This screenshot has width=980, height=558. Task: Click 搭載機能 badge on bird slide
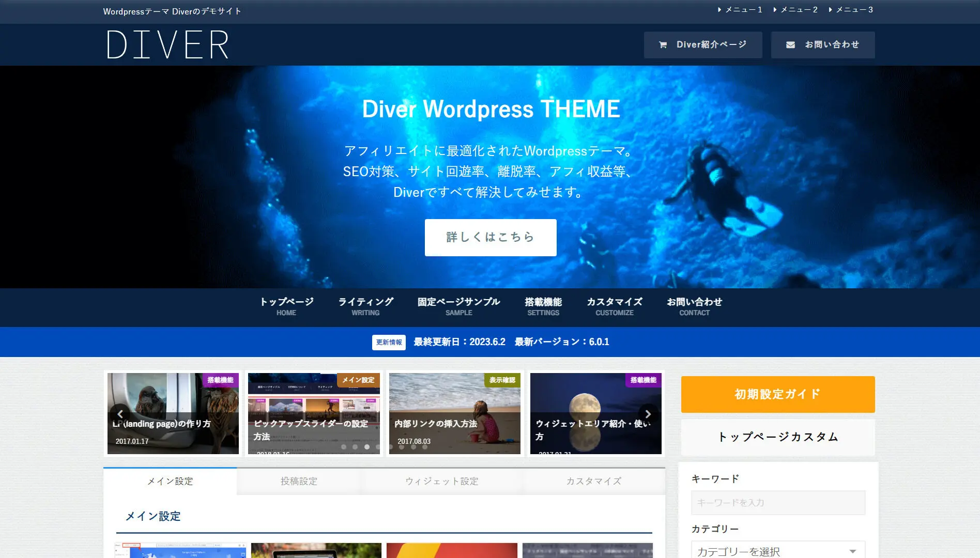[220, 380]
